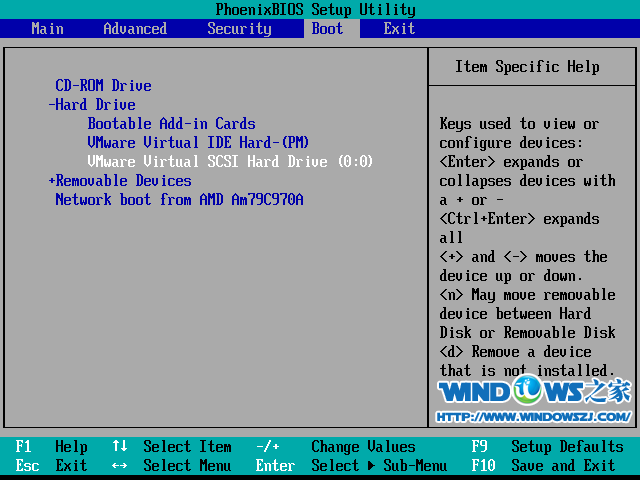Click the F1 Help key hint
The image size is (640, 480).
[x=52, y=447]
